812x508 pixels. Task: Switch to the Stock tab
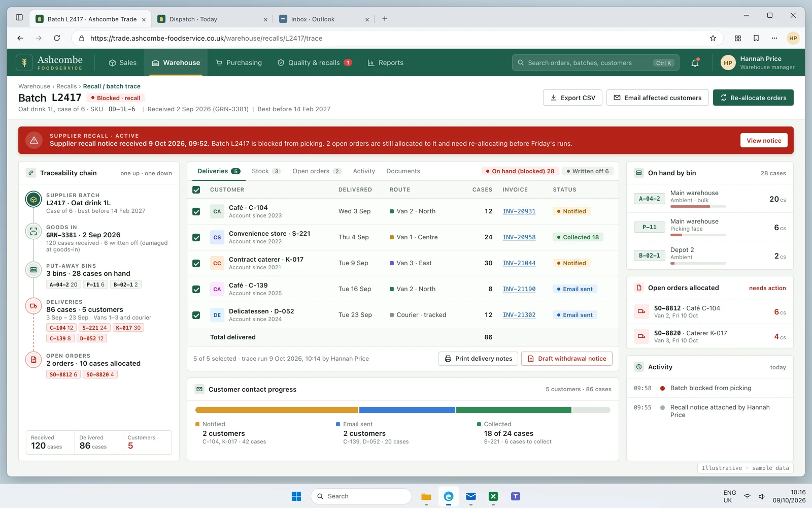[266, 171]
